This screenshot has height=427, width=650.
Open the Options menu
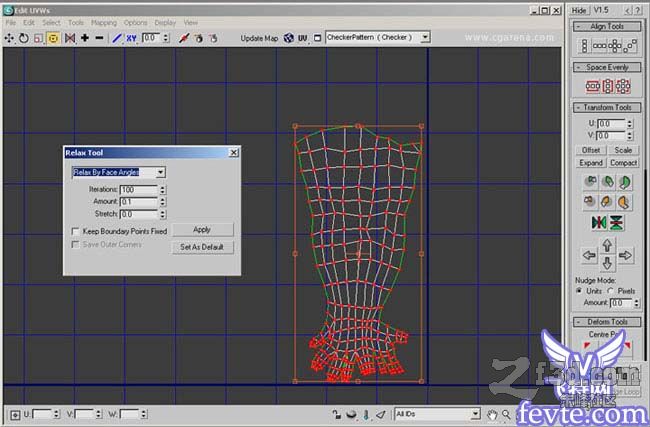136,22
